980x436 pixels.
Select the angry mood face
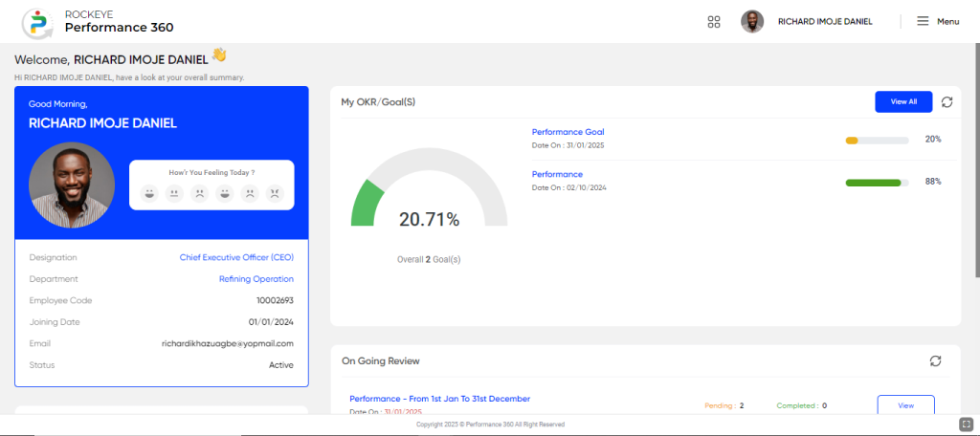275,193
